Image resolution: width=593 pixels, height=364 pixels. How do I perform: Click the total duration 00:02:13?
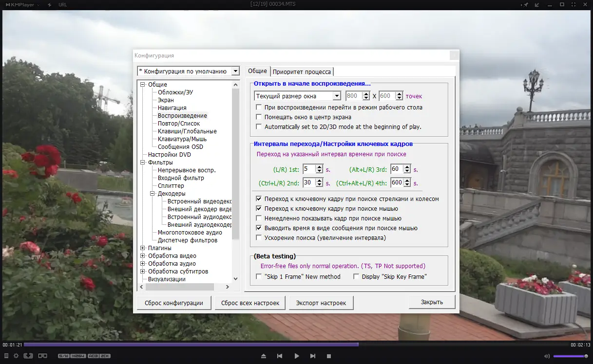click(581, 345)
